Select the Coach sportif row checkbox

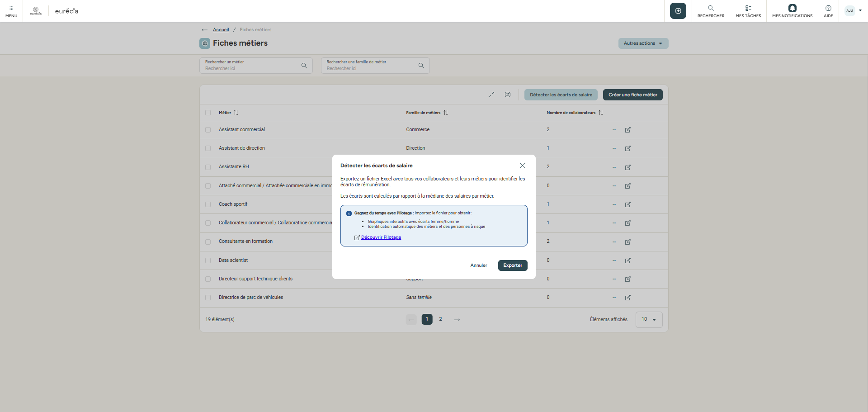pyautogui.click(x=208, y=204)
